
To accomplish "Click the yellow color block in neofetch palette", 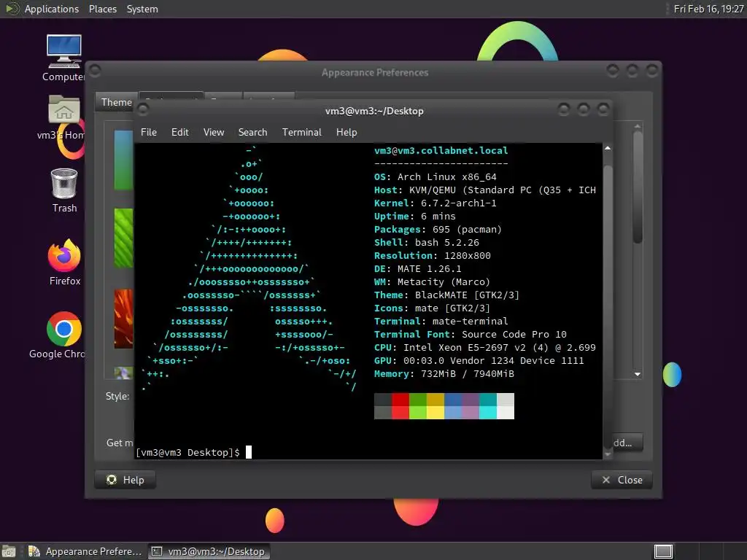I will 436,405.
